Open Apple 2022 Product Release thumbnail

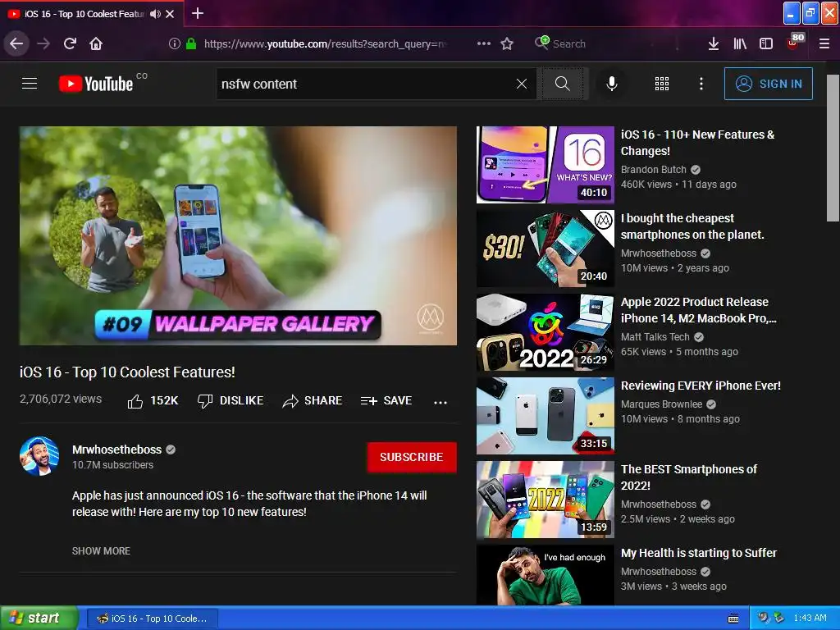click(546, 332)
